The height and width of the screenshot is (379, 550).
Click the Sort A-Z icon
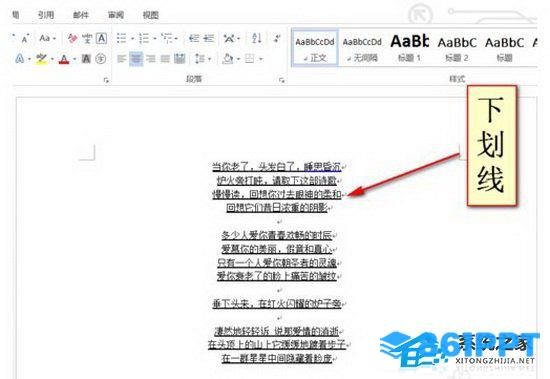256,38
